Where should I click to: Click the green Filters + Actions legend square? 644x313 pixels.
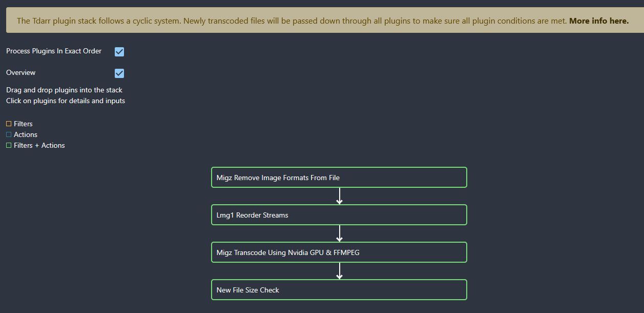(9, 145)
